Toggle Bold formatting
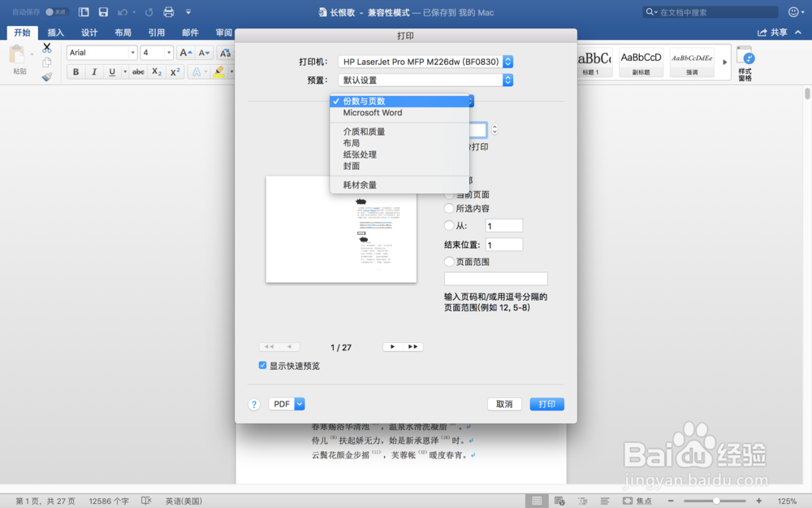Viewport: 812px width, 508px height. [x=76, y=72]
